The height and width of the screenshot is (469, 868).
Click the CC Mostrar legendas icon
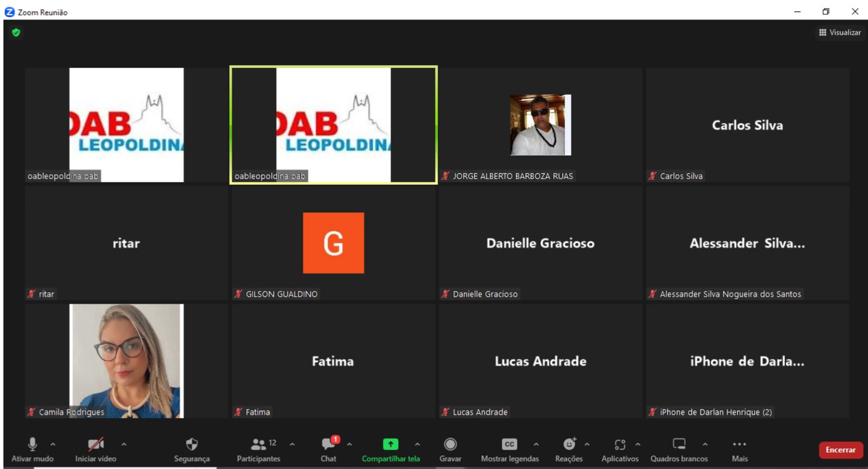509,444
